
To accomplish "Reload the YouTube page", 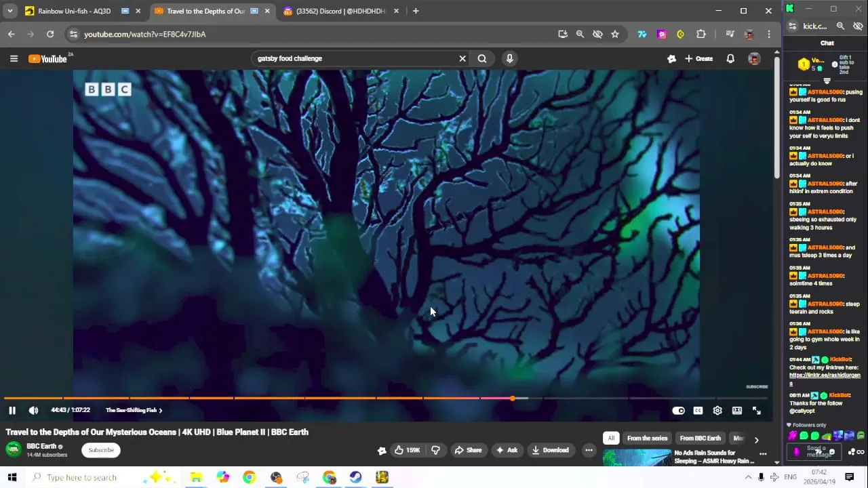I will pos(50,34).
